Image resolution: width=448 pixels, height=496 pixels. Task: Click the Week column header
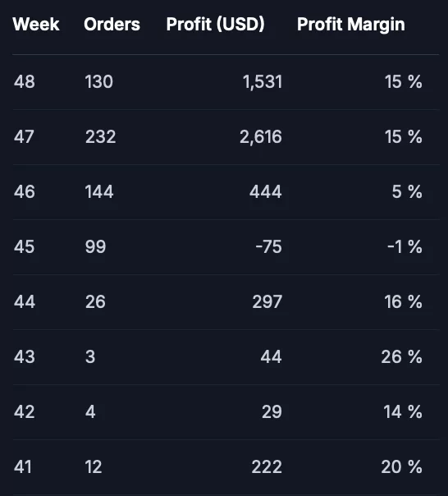point(36,25)
